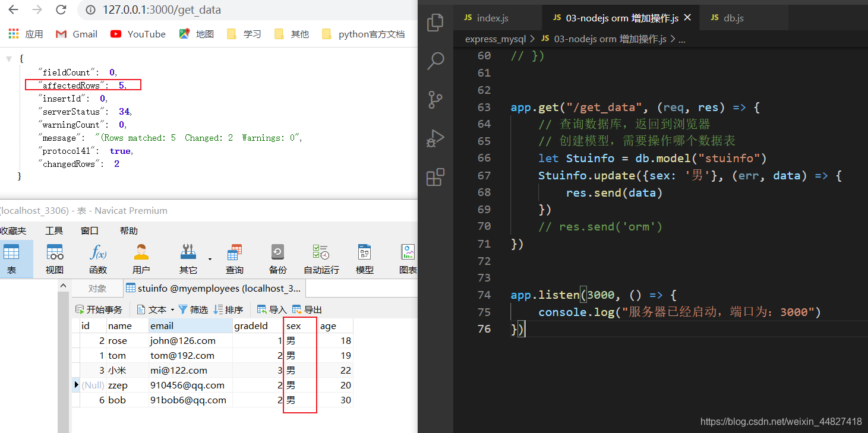The width and height of the screenshot is (868, 433).
Task: Select Navicat 备份 (Backup) tool
Action: pyautogui.click(x=278, y=259)
